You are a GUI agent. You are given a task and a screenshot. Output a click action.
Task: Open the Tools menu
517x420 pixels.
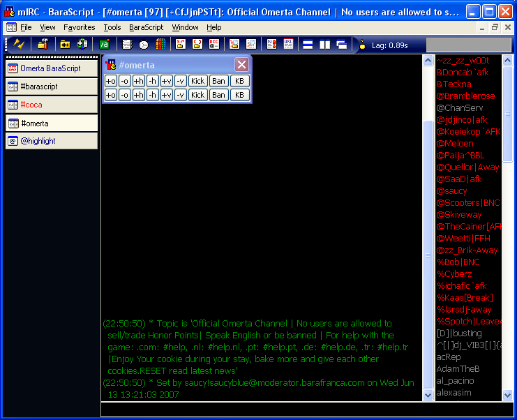coord(112,27)
